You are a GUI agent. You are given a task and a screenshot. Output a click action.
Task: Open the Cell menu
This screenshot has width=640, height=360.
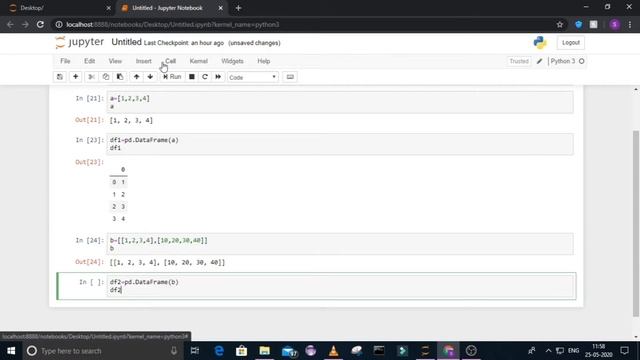click(x=171, y=61)
